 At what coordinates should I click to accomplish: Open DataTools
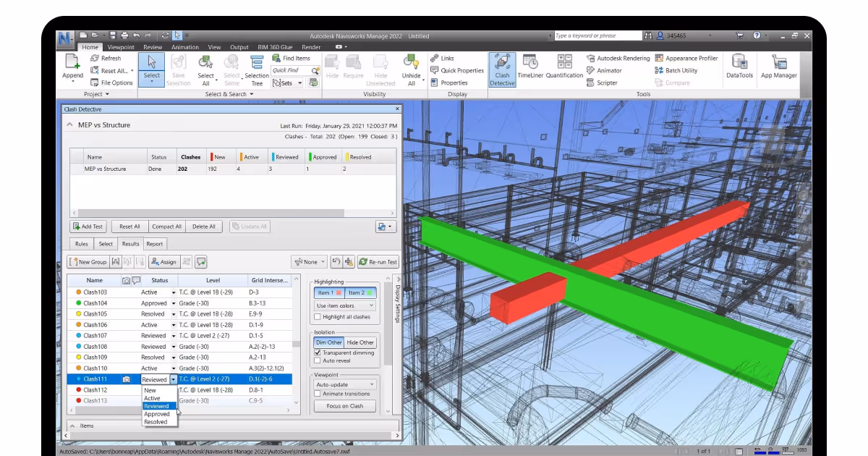(739, 66)
